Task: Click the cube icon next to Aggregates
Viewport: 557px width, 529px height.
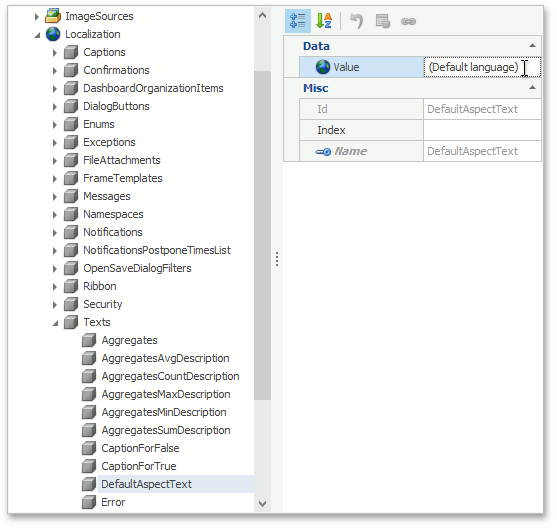Action: click(89, 340)
